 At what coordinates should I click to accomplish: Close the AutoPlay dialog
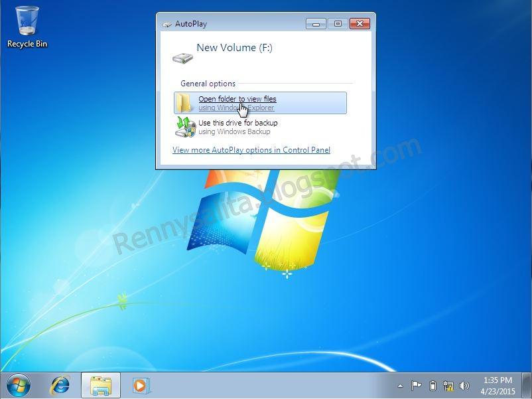pos(360,24)
